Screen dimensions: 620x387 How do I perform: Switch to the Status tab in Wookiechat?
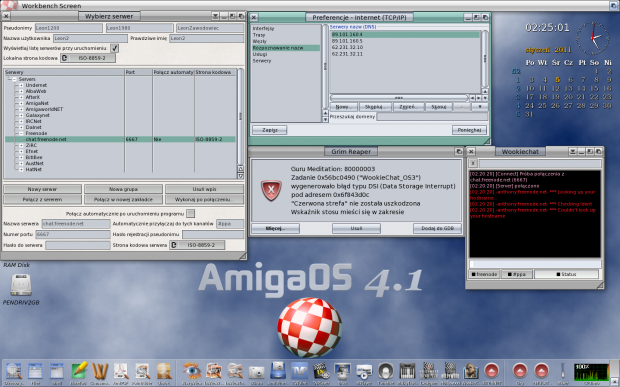[566, 274]
